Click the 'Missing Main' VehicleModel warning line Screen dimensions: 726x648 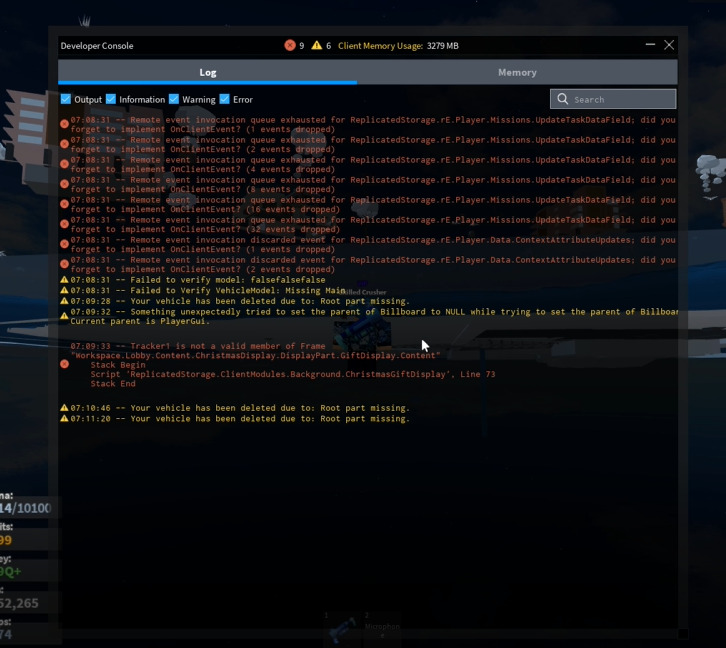[208, 291]
